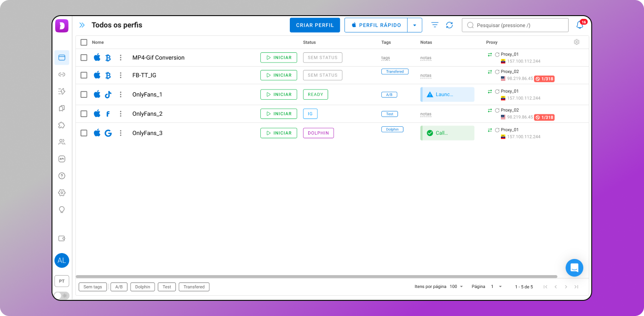The height and width of the screenshot is (316, 644).
Task: Click the refresh profiles icon
Action: click(449, 25)
